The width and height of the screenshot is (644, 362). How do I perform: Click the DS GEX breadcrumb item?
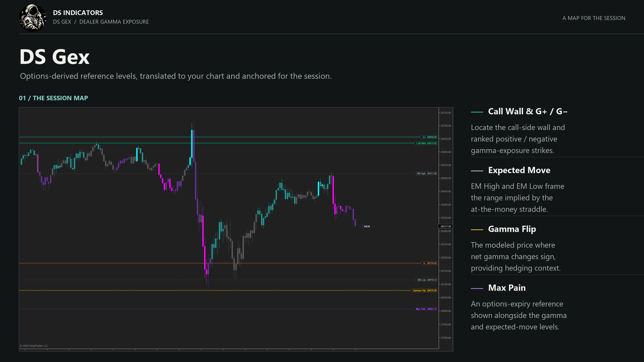point(62,22)
